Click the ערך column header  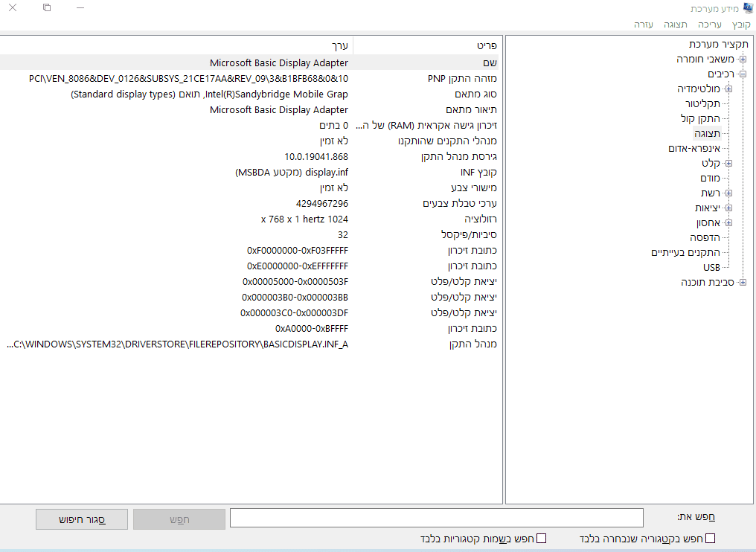click(176, 46)
